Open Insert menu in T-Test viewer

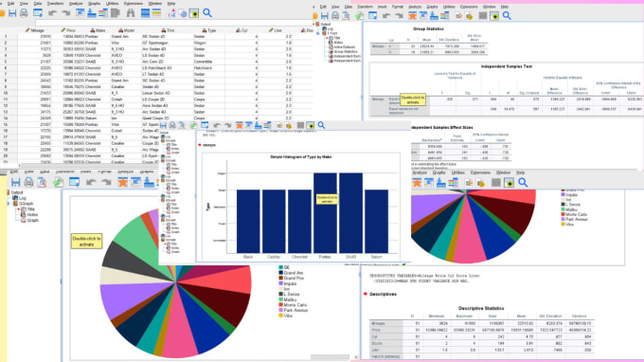click(382, 7)
